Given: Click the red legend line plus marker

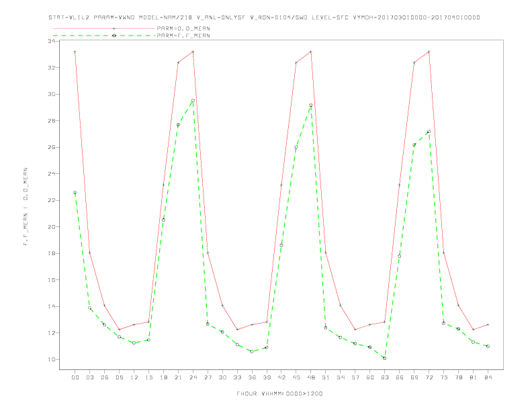Looking at the screenshot, I should pos(114,28).
